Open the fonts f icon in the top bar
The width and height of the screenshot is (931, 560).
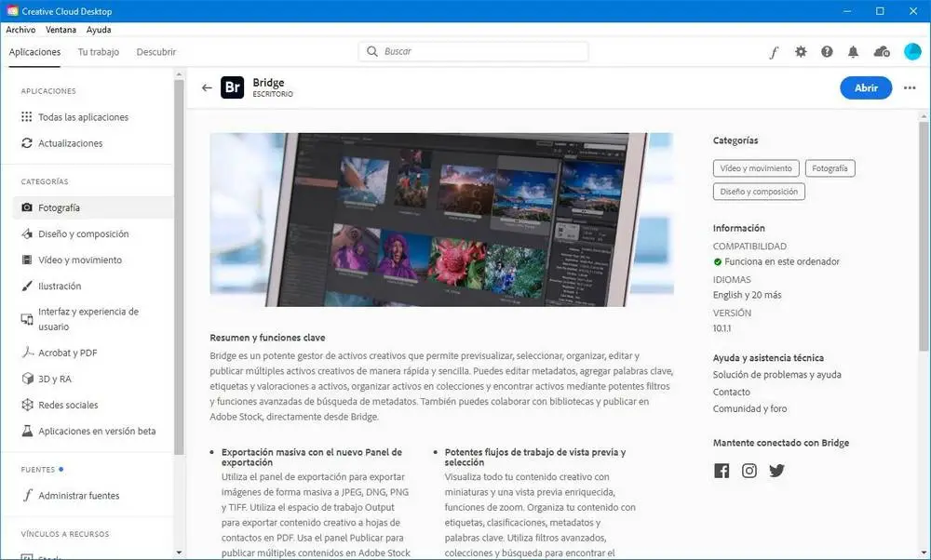(774, 52)
